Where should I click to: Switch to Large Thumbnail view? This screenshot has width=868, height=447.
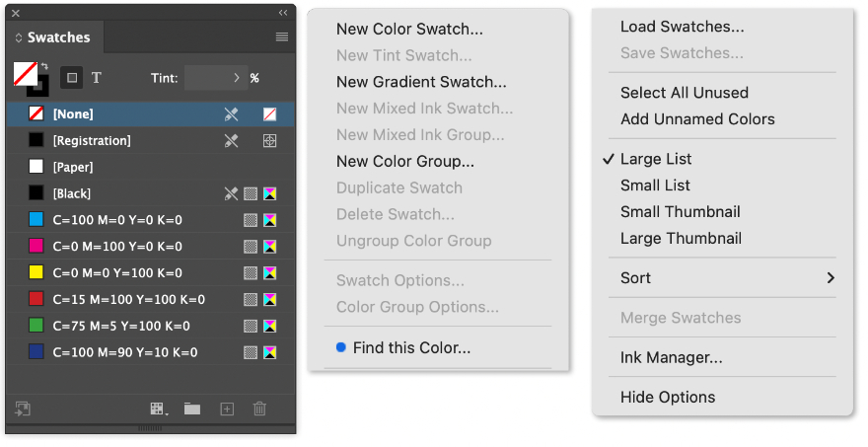[681, 238]
